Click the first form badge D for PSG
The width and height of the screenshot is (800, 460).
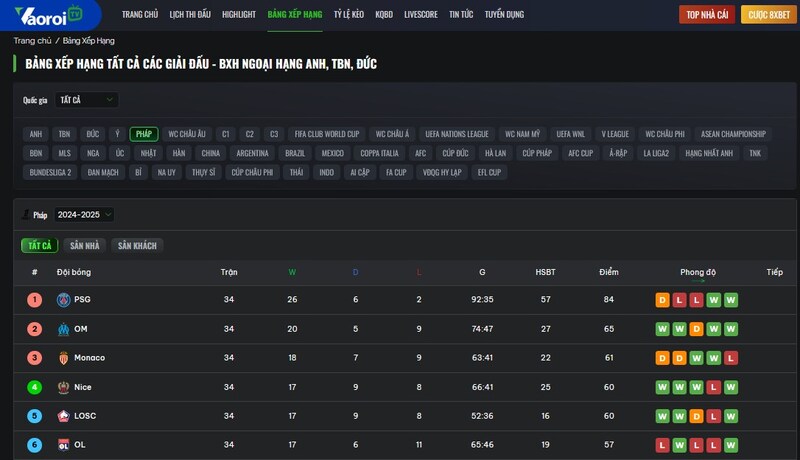662,300
